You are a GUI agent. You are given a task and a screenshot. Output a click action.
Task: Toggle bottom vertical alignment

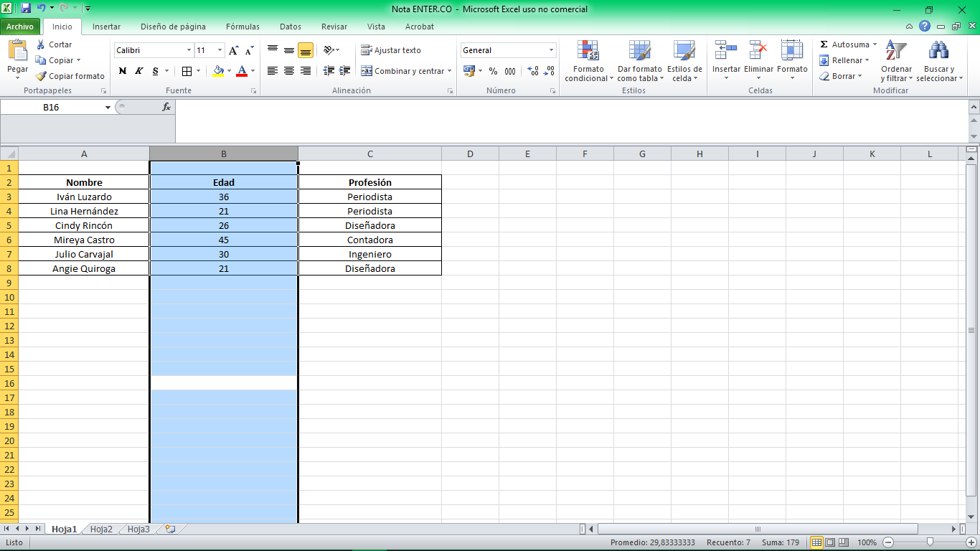click(306, 50)
